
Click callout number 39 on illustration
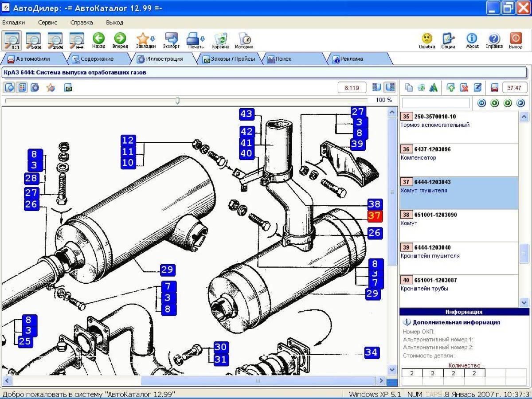[357, 144]
